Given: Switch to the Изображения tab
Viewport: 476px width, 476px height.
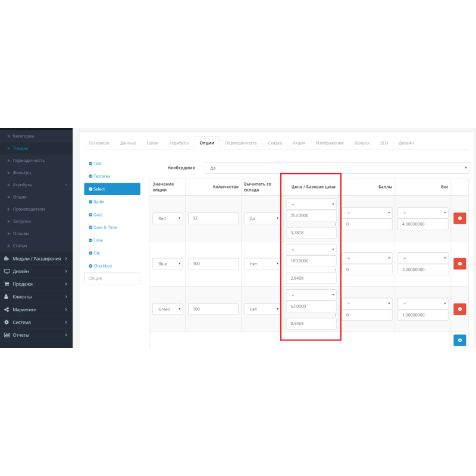Looking at the screenshot, I should (x=329, y=143).
